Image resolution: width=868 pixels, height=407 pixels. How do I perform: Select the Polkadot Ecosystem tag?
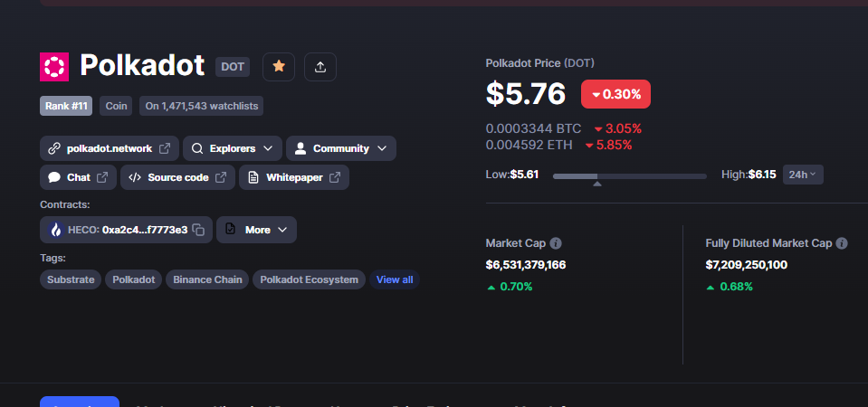(x=309, y=279)
